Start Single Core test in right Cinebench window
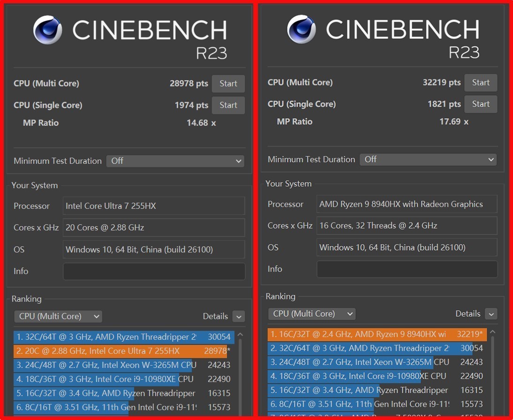The height and width of the screenshot is (420, 513). (481, 104)
